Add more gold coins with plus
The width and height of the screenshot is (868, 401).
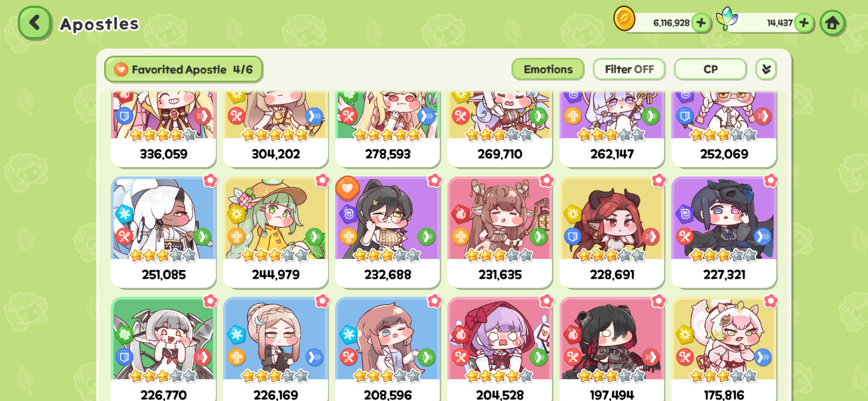click(x=701, y=23)
